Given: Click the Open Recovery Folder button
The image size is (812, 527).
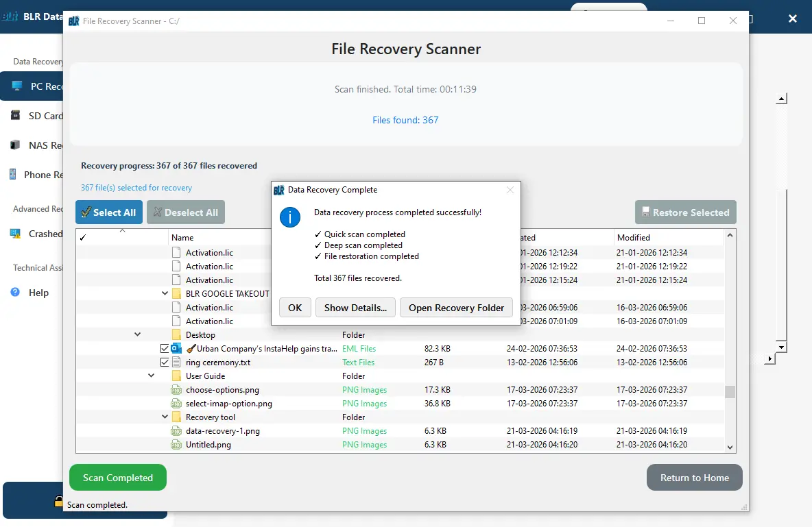Looking at the screenshot, I should click(456, 308).
